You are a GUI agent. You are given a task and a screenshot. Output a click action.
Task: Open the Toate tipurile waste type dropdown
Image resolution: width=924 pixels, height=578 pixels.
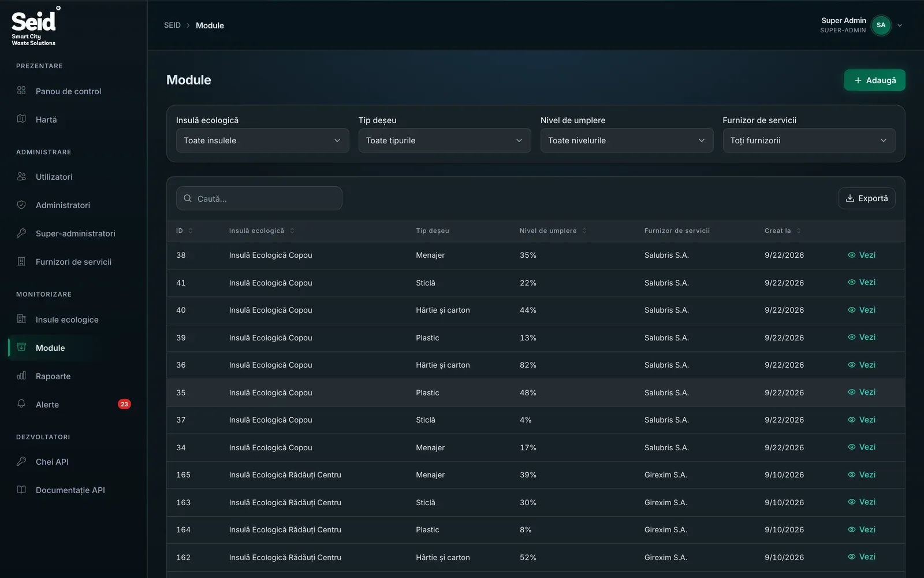445,140
